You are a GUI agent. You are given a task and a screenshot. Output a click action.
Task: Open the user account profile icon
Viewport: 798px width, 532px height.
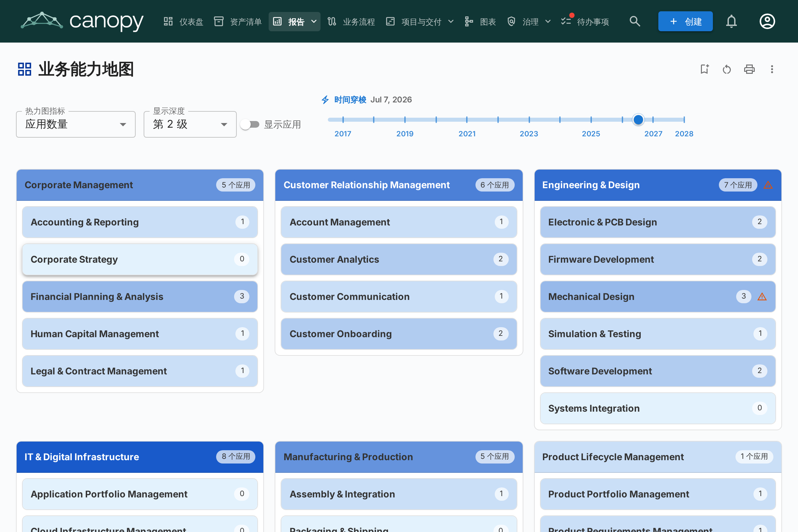click(767, 21)
